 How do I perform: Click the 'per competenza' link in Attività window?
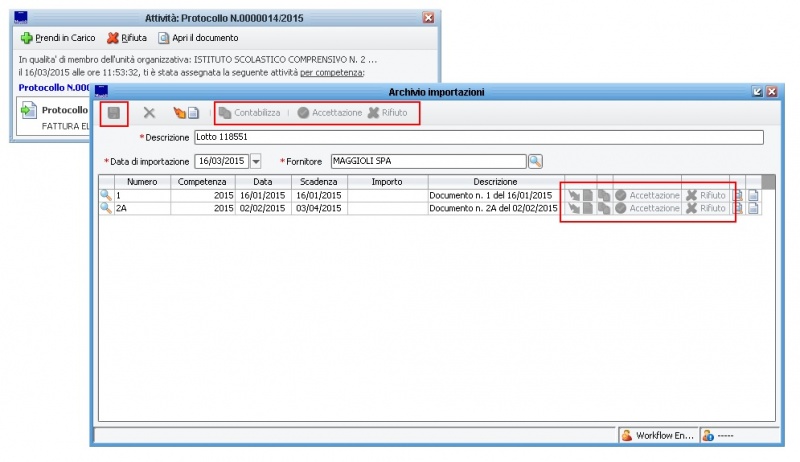[x=332, y=72]
